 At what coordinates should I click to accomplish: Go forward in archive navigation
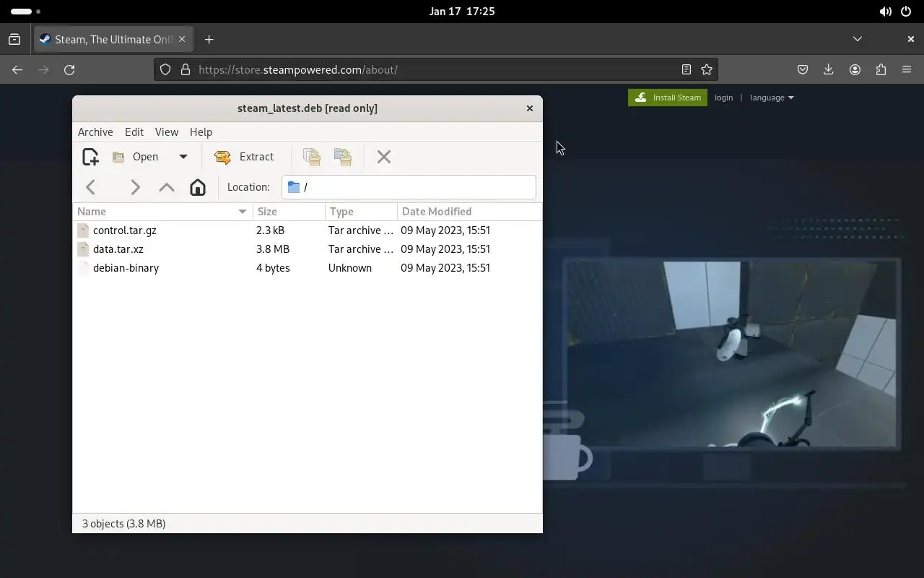pos(135,187)
